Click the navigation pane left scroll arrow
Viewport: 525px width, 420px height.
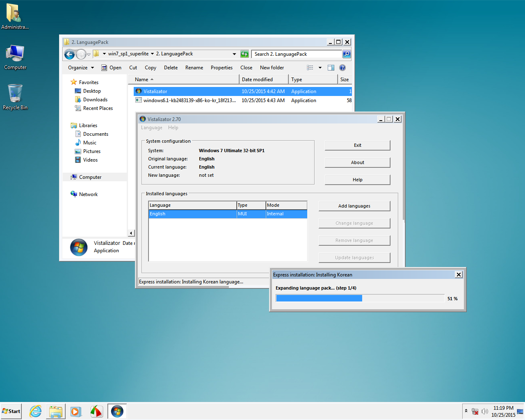[131, 233]
